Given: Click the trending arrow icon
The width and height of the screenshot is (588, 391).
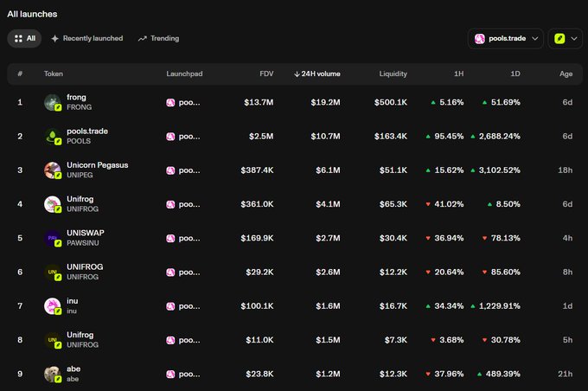Looking at the screenshot, I should [x=142, y=38].
